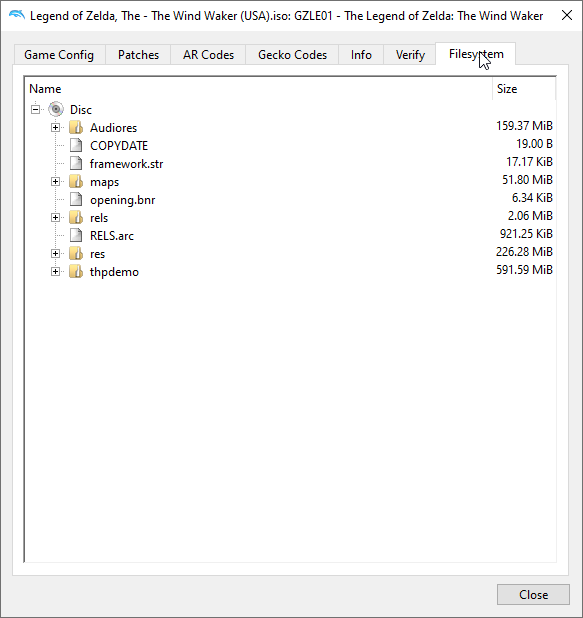The image size is (583, 618).
Task: Click the Dolphin logo in title bar
Action: coord(17,15)
